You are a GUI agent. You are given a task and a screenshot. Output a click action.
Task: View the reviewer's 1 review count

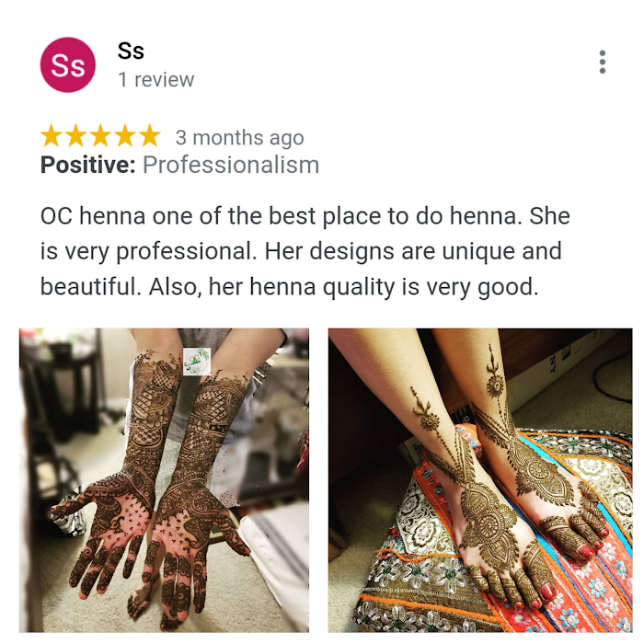click(156, 80)
